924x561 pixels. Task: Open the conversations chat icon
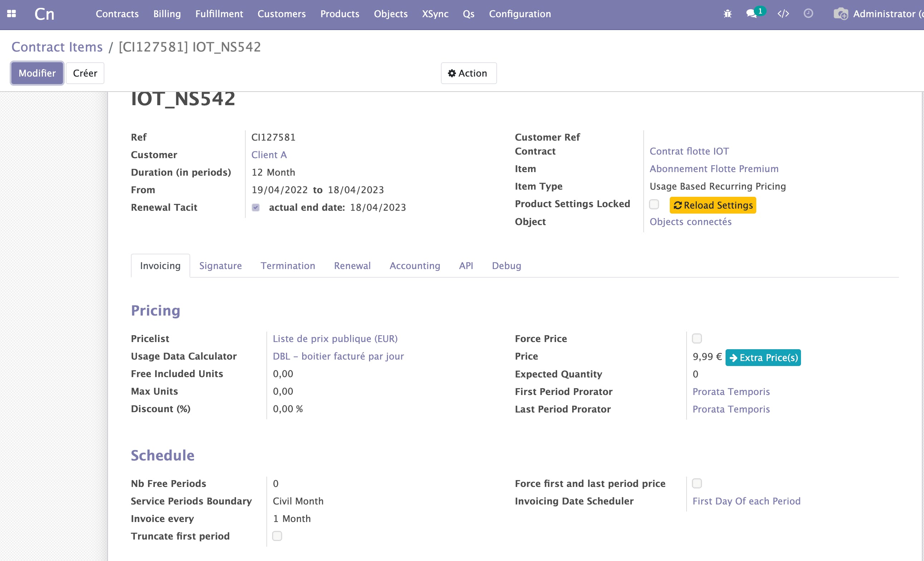(751, 14)
